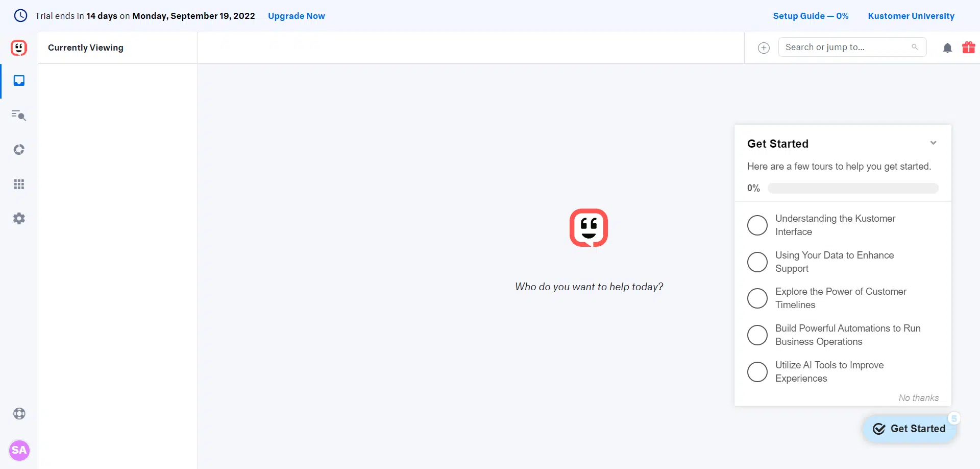Click Understanding the Kustomer Interface text
Screen dimensions: 980x469
[x=835, y=225]
